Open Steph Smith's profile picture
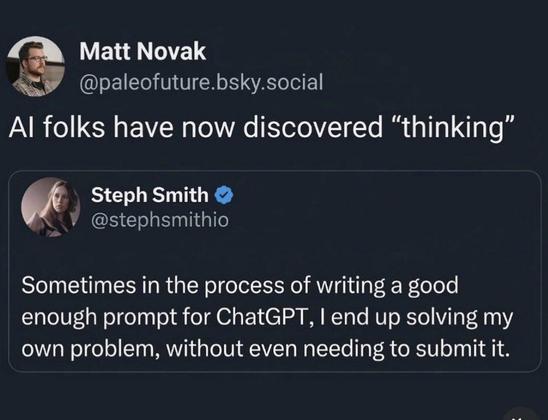This screenshot has width=548, height=420. 51,207
